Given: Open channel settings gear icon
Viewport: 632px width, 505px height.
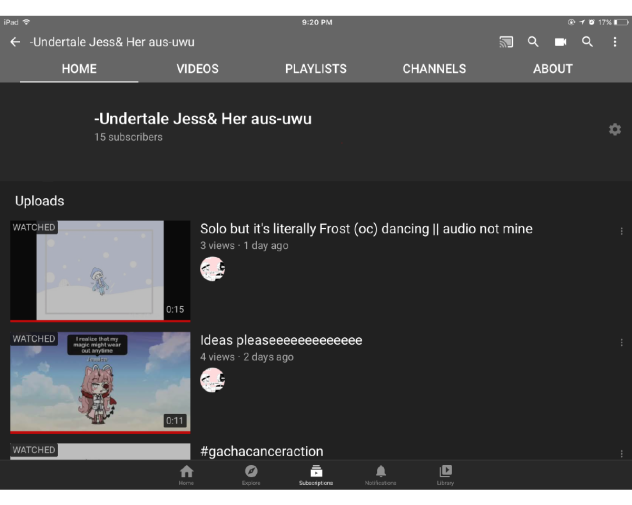Looking at the screenshot, I should point(615,129).
